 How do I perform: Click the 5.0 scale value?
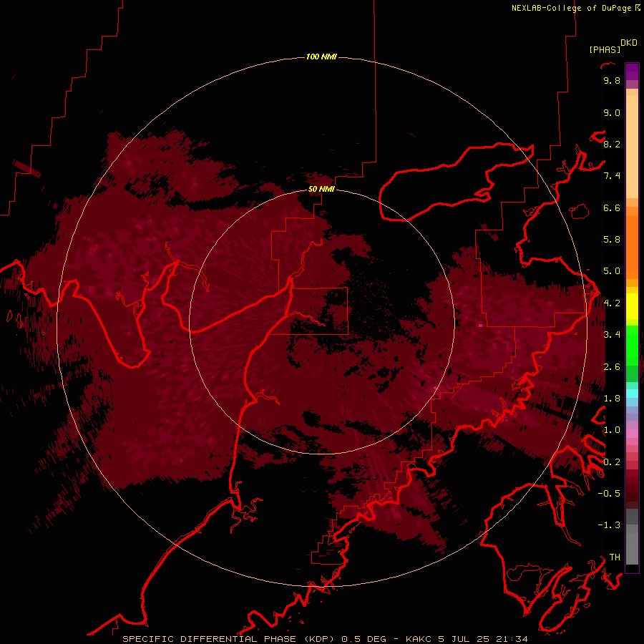[x=612, y=271]
